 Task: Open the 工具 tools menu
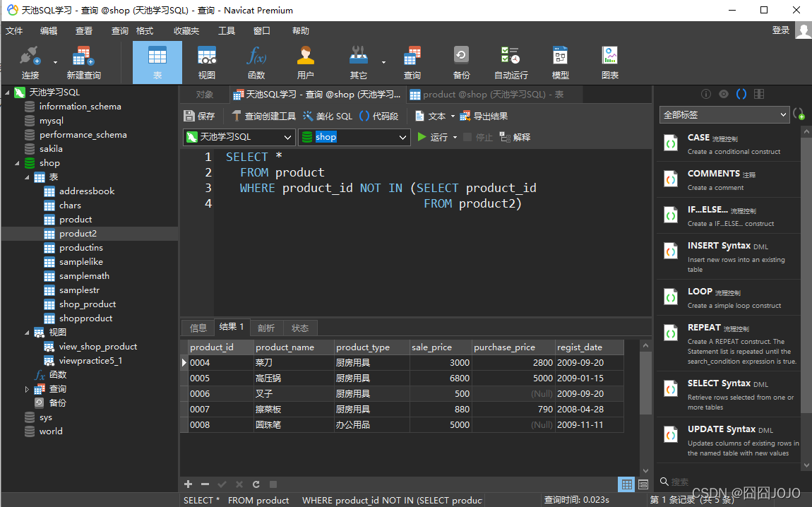point(227,31)
